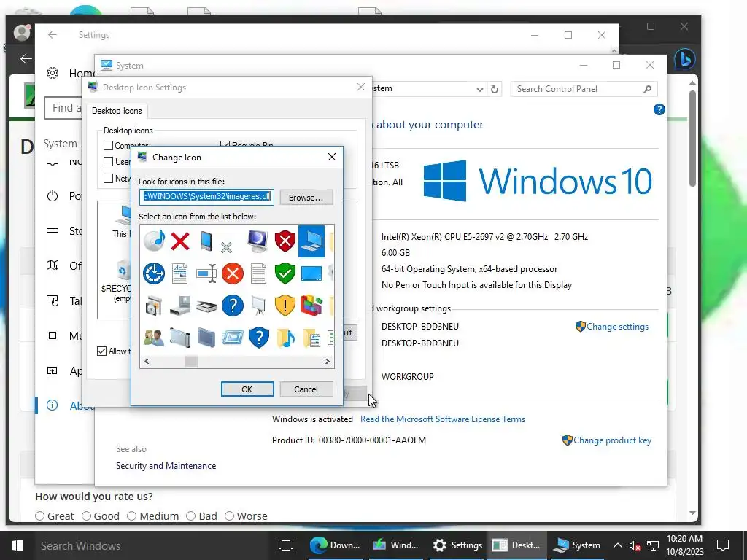Pick the yellow warning shield icon
The height and width of the screenshot is (560, 747).
tap(285, 306)
